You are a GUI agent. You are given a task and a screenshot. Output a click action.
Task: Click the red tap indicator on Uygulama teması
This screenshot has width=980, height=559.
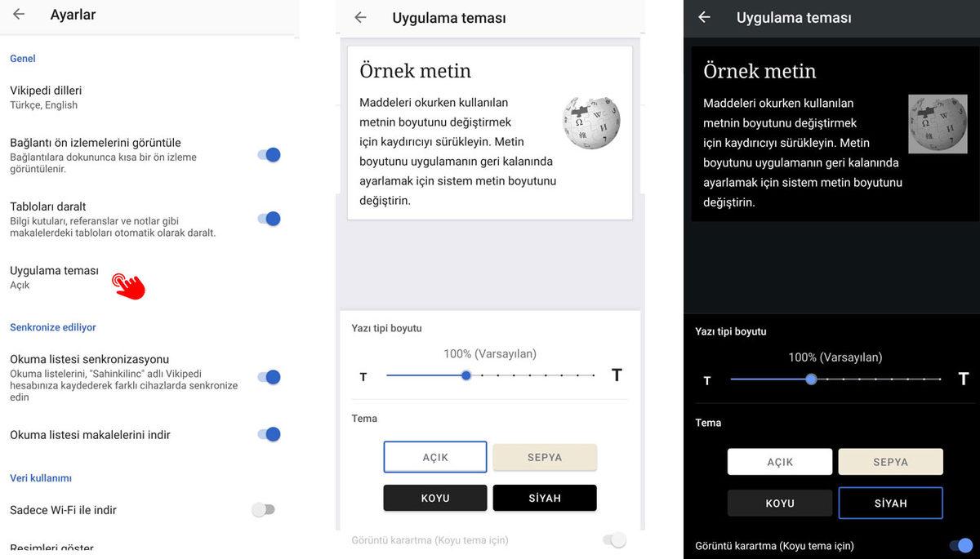pos(129,285)
